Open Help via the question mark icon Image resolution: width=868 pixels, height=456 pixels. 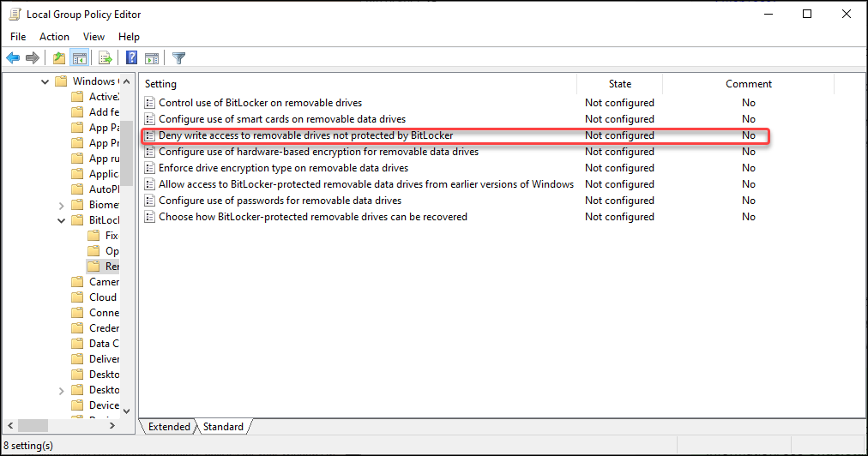click(132, 58)
